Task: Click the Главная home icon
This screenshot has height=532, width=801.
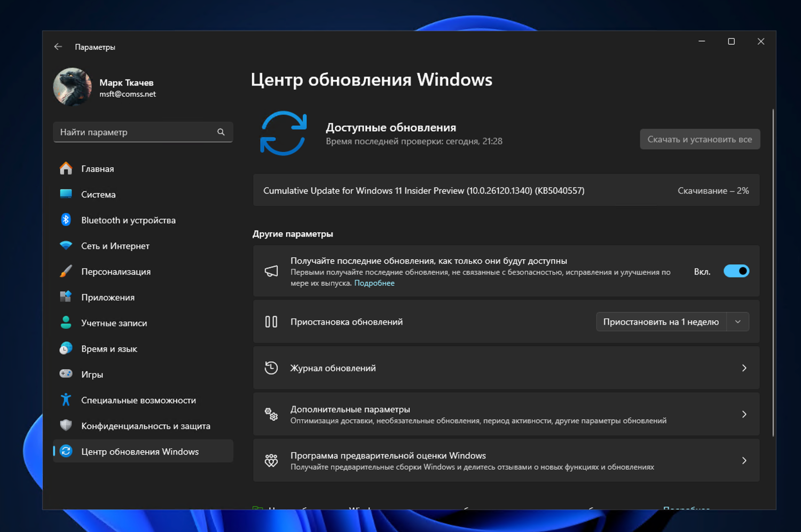Action: [66, 169]
